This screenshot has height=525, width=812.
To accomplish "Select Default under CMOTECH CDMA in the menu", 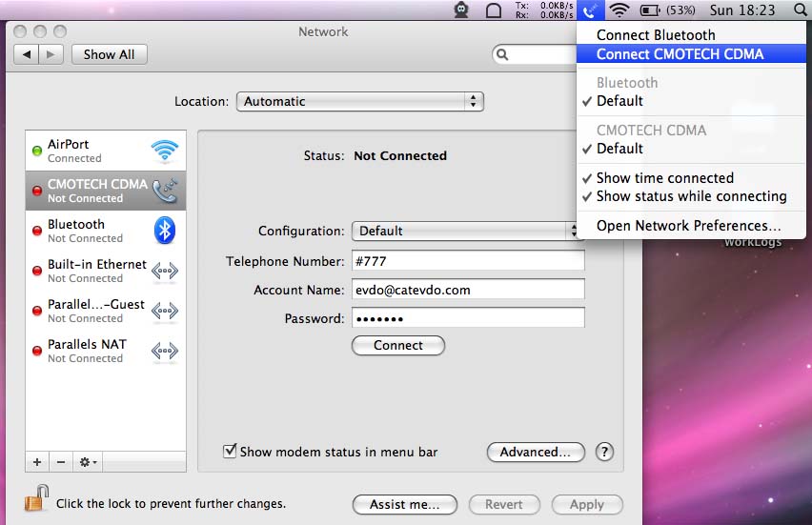I will coord(691,149).
